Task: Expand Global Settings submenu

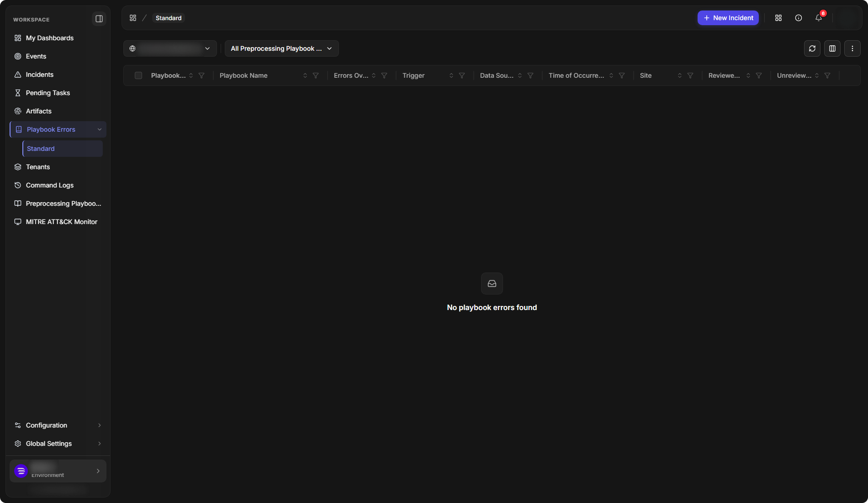Action: point(58,444)
